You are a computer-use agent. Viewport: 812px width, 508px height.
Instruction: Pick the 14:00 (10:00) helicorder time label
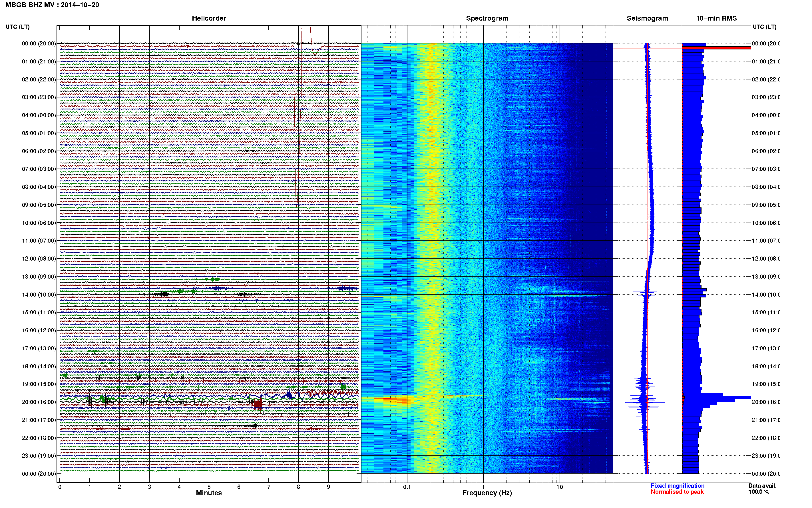pos(39,294)
